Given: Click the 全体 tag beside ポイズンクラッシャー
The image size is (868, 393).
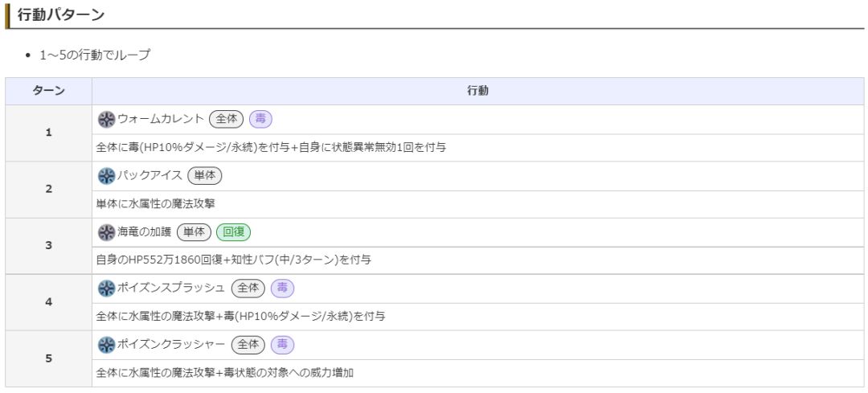Looking at the screenshot, I should (248, 345).
